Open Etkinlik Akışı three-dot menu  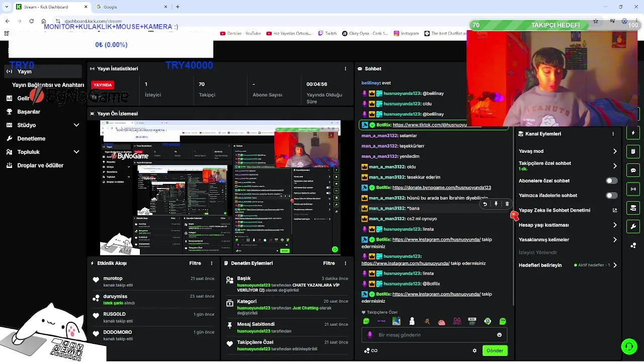(212, 263)
